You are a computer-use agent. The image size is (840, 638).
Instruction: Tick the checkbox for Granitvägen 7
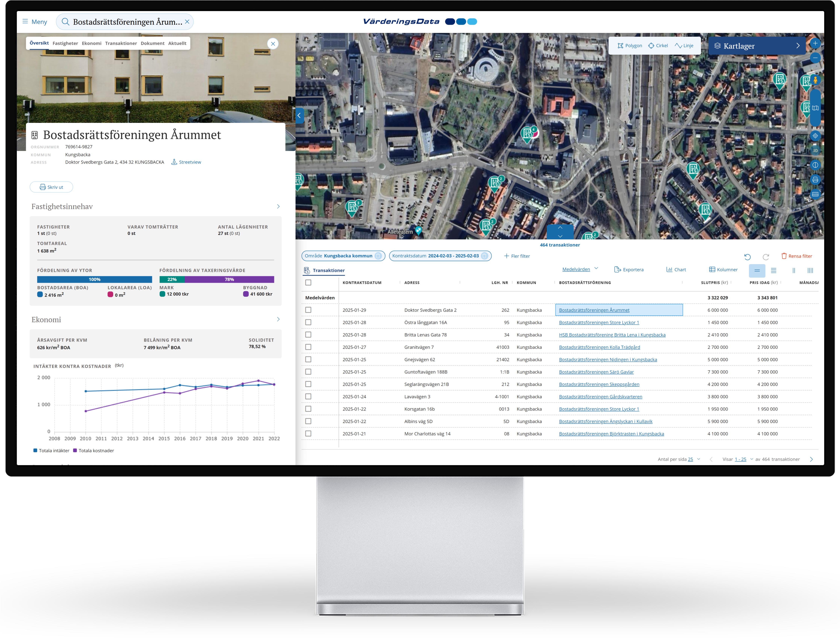(x=308, y=347)
